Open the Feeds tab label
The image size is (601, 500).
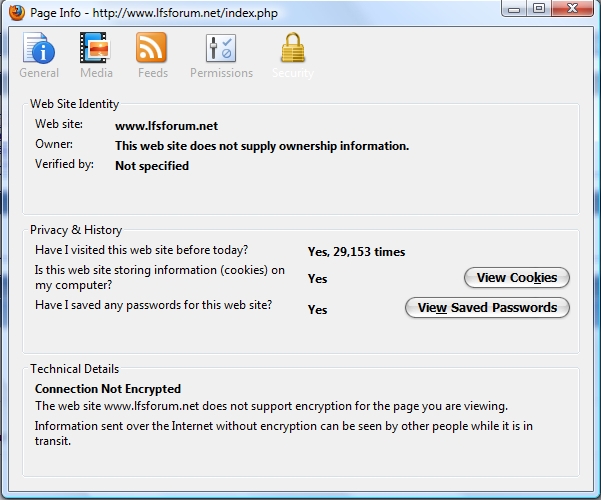tap(152, 73)
